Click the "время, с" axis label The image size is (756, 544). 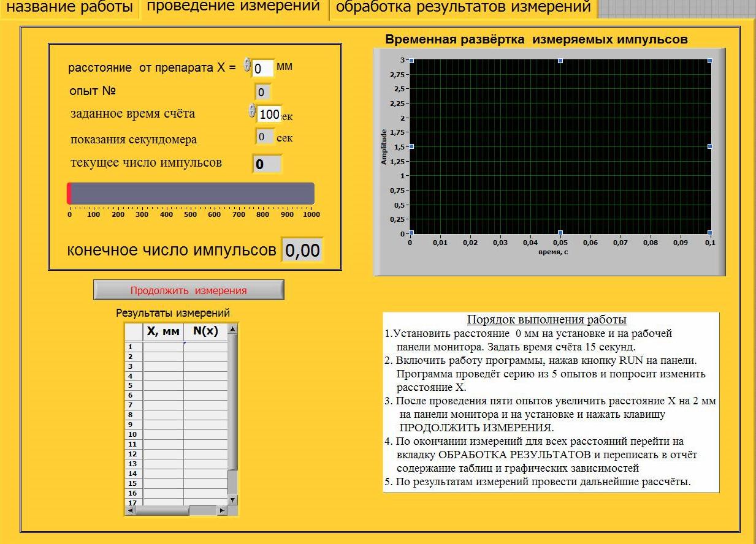553,252
